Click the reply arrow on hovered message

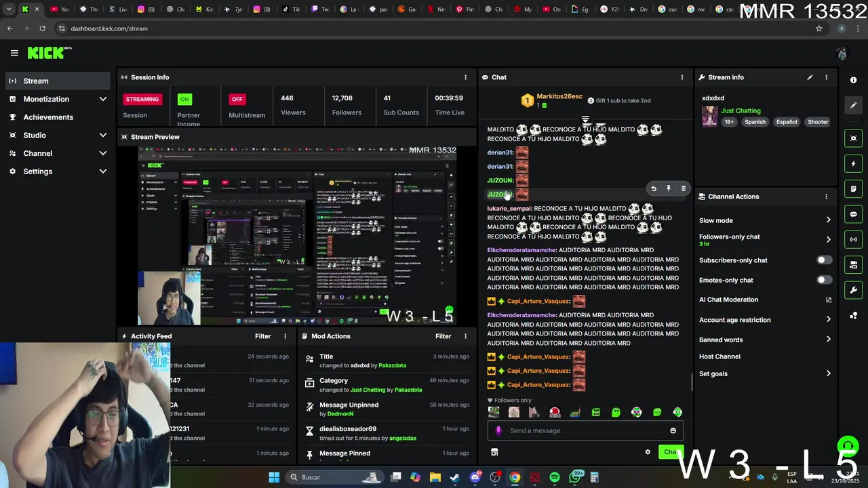coord(654,188)
